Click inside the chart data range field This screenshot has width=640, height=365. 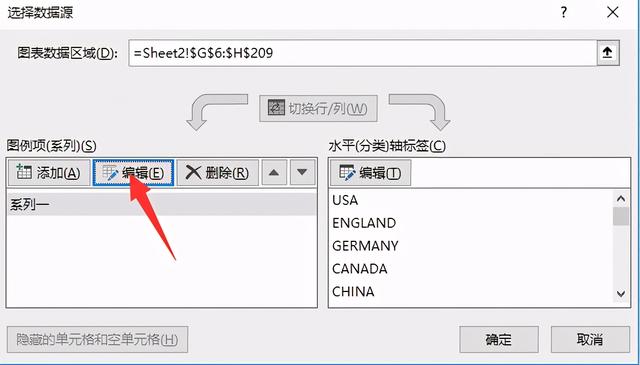coord(362,53)
